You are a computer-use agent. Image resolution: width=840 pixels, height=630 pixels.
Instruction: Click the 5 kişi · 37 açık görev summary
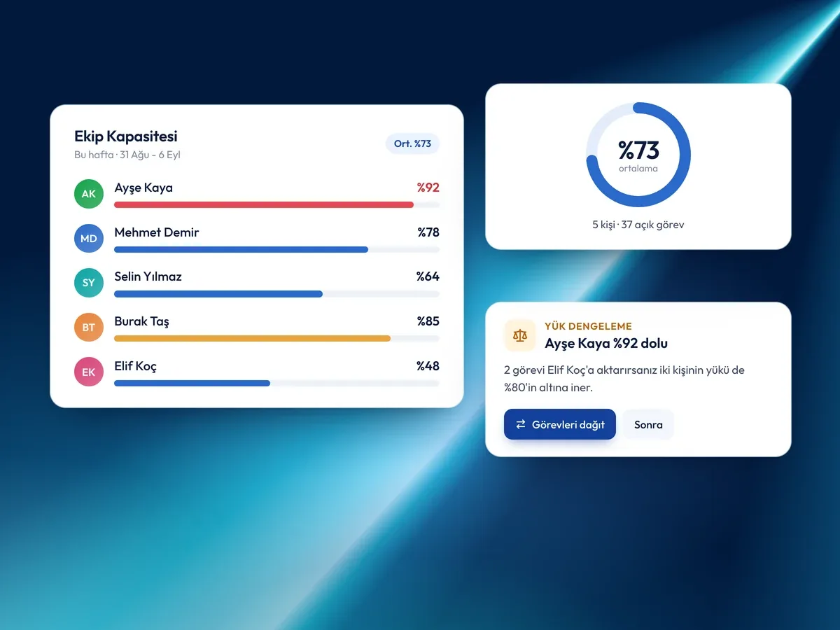click(x=638, y=225)
